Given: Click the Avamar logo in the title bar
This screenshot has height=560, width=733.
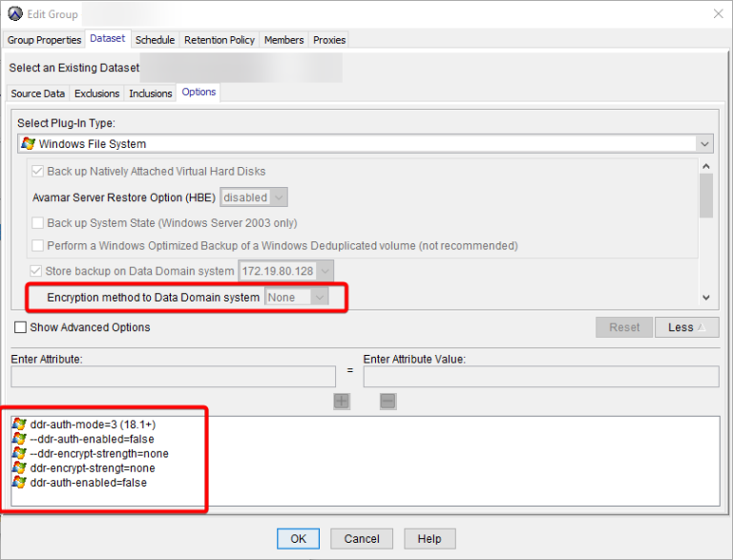Looking at the screenshot, I should (x=15, y=13).
